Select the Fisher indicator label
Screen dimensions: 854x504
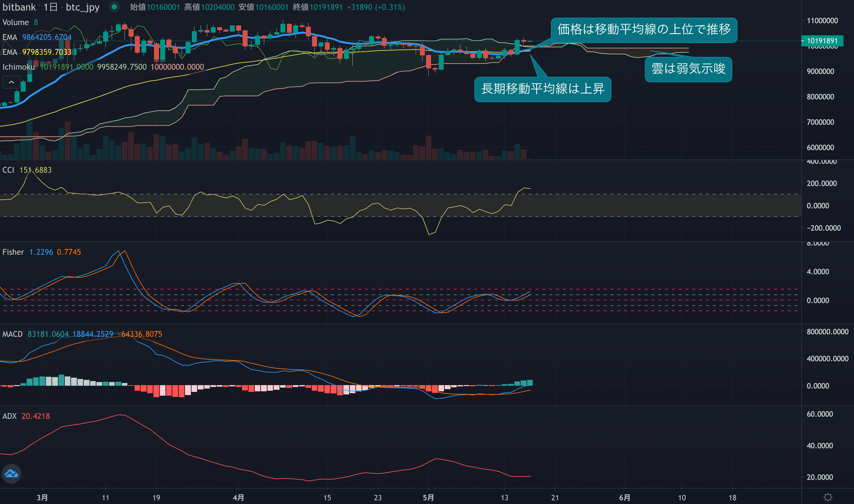point(13,252)
